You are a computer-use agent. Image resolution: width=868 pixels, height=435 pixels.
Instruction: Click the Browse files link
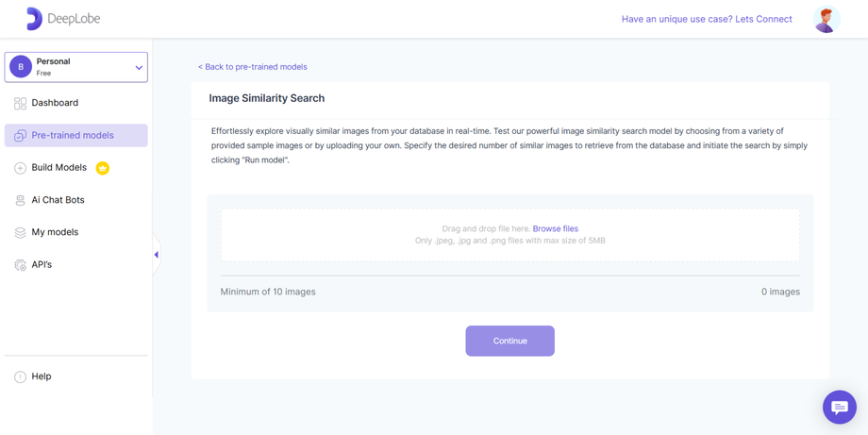555,228
